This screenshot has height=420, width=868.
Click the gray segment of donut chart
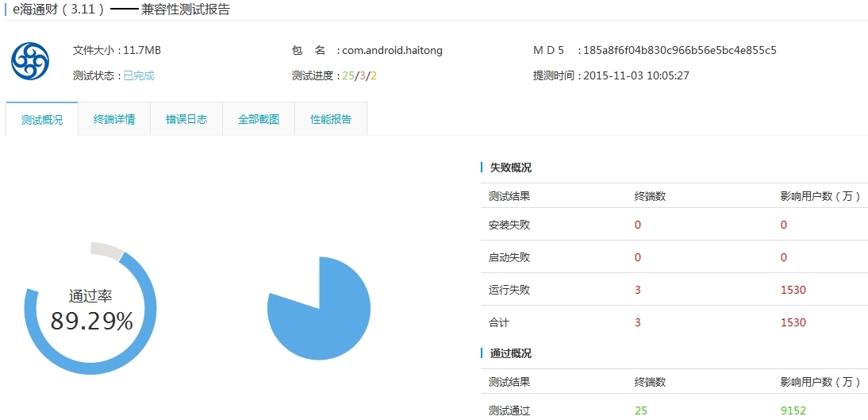click(106, 250)
